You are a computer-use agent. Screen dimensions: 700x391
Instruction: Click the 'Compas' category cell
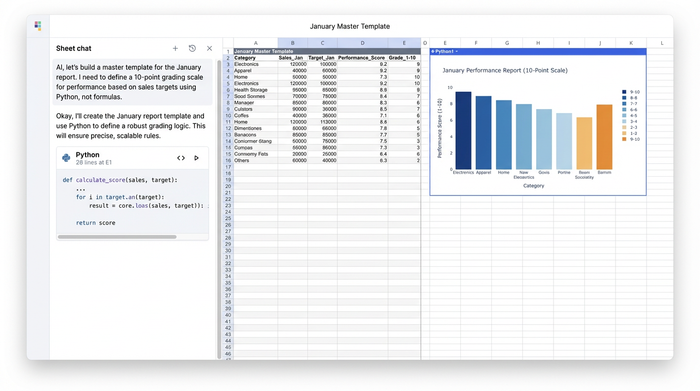(x=255, y=148)
